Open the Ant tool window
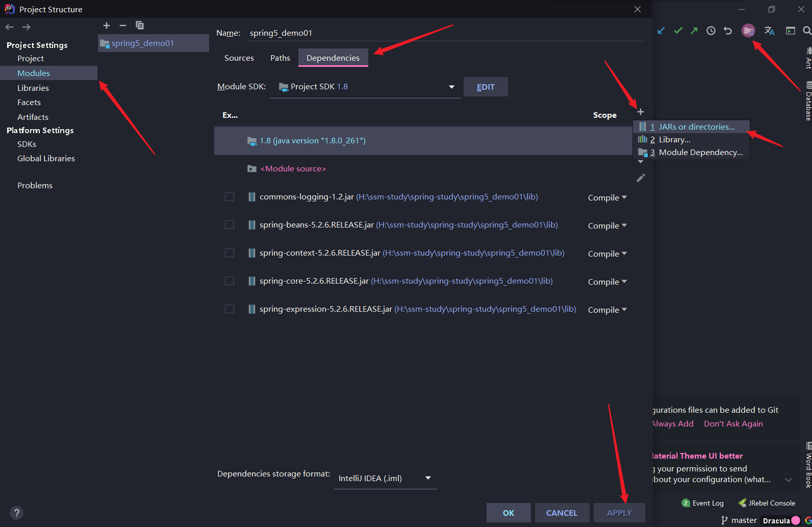This screenshot has width=812, height=527. coord(808,58)
